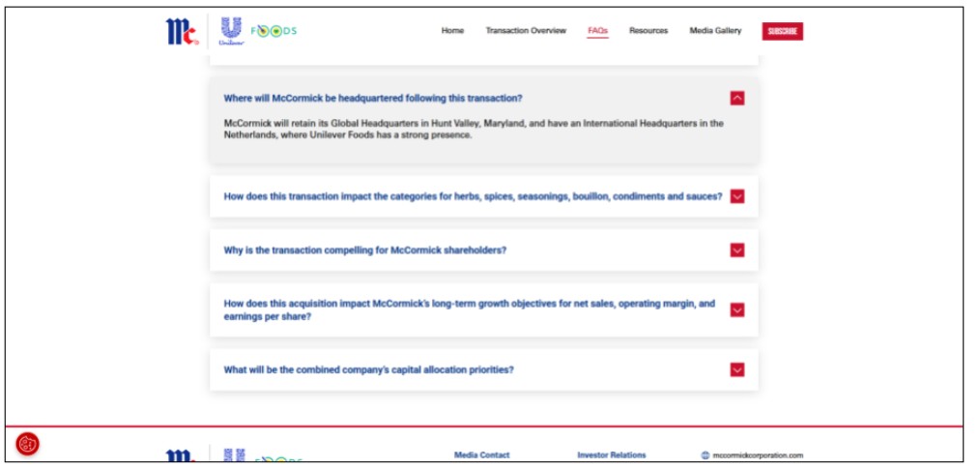Click the McCormick logo in the footer
980x469 pixels.
181,455
